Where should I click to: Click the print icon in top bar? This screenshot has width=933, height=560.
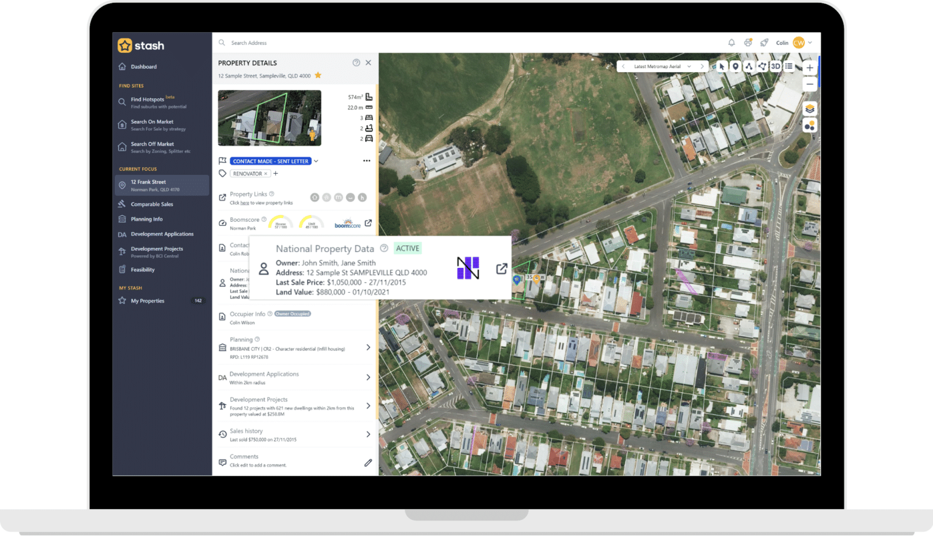point(747,43)
